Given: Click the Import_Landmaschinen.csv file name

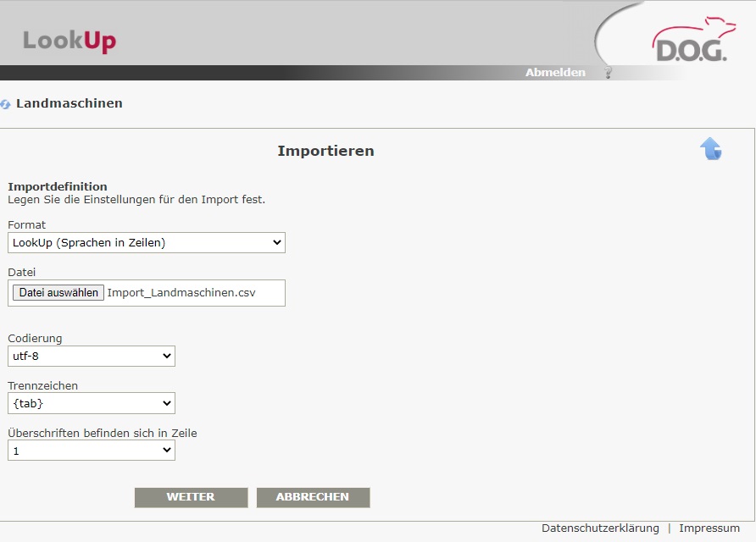Looking at the screenshot, I should (x=181, y=293).
